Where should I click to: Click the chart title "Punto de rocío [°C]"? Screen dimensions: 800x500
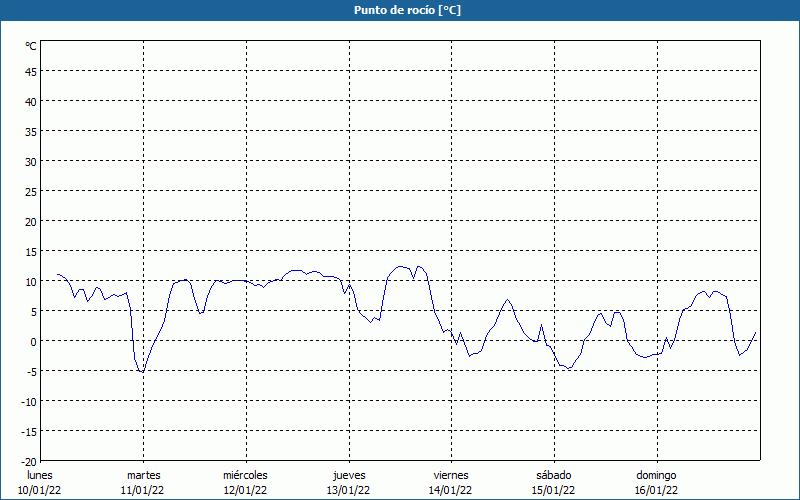click(400, 10)
